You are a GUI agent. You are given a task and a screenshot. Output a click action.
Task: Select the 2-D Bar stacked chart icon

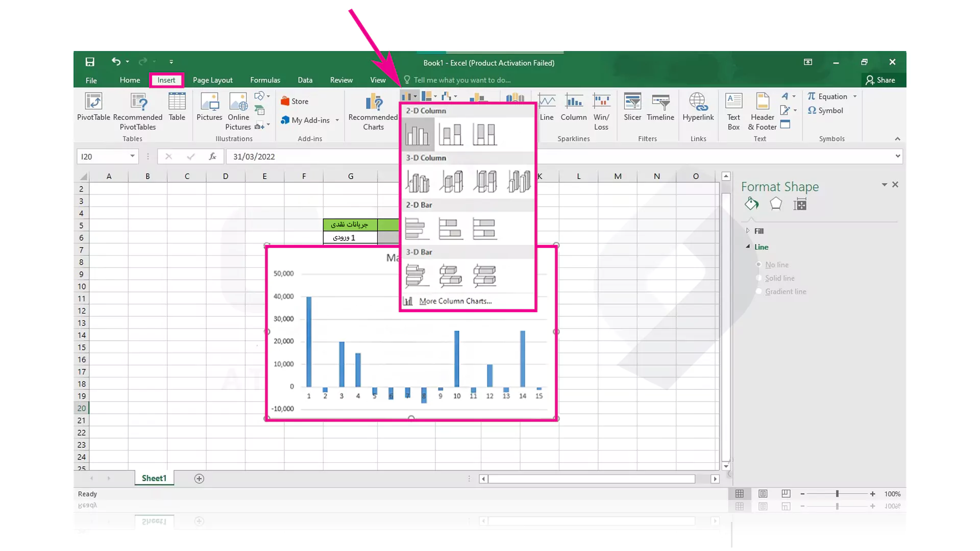(450, 229)
